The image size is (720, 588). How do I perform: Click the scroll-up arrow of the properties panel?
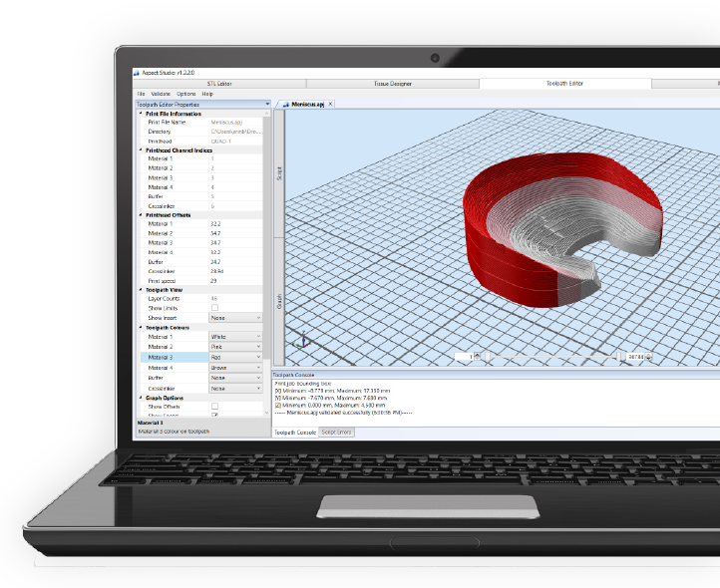click(267, 114)
